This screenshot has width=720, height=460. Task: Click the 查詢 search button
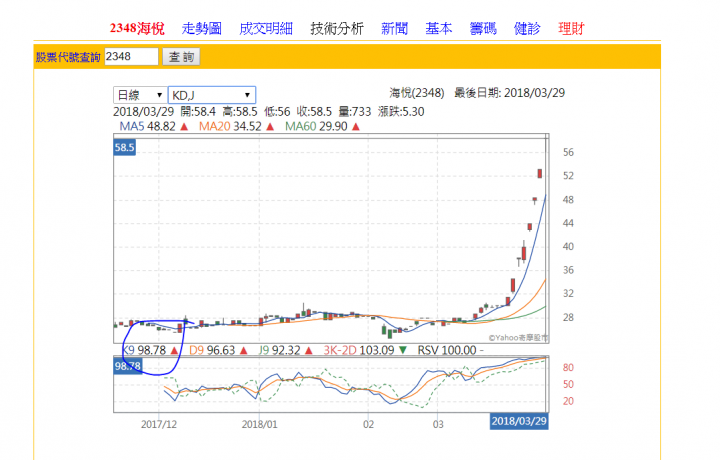pos(181,57)
